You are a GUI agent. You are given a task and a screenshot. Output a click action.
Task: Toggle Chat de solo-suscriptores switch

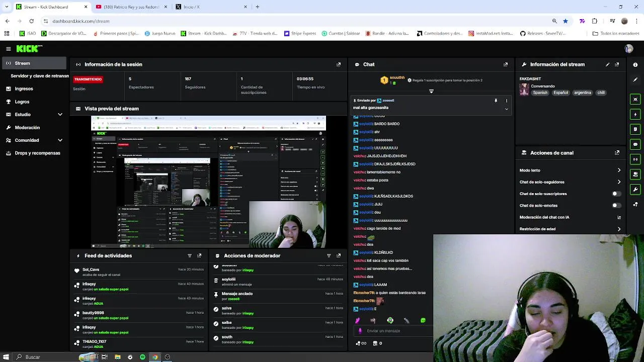point(616,194)
